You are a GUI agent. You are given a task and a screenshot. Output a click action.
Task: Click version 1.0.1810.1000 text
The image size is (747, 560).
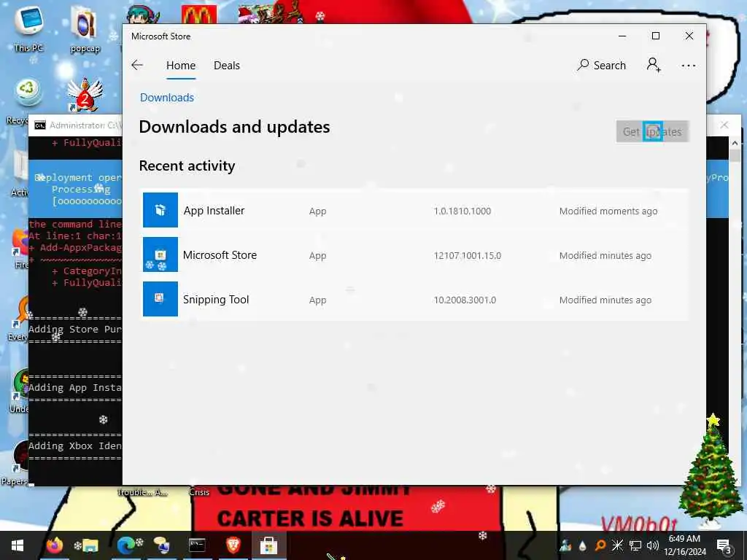pos(462,211)
